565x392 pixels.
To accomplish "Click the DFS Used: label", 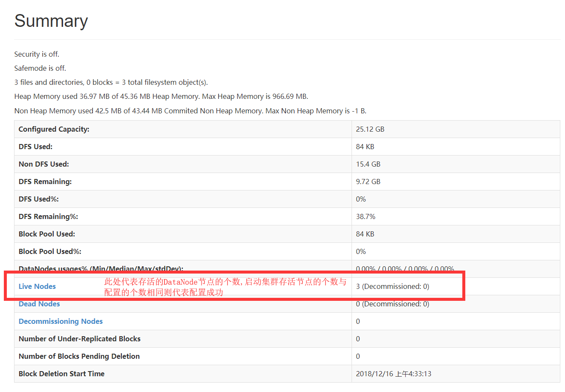I will tap(36, 147).
